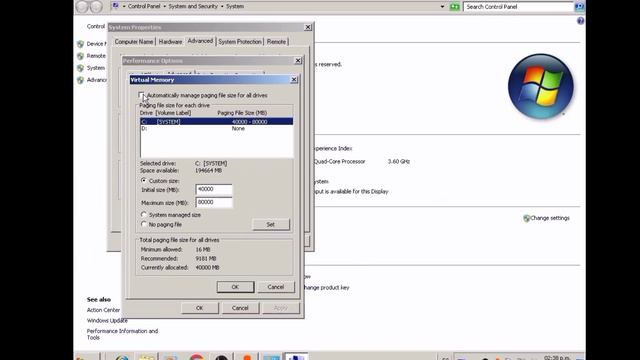640x360 pixels.
Task: Open Remote tab in System Properties
Action: pos(276,42)
